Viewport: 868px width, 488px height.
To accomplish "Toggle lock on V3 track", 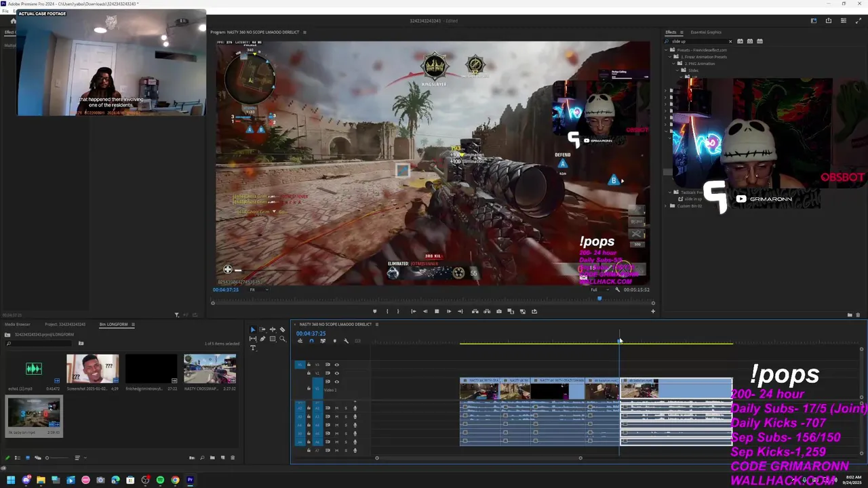I will pyautogui.click(x=309, y=365).
